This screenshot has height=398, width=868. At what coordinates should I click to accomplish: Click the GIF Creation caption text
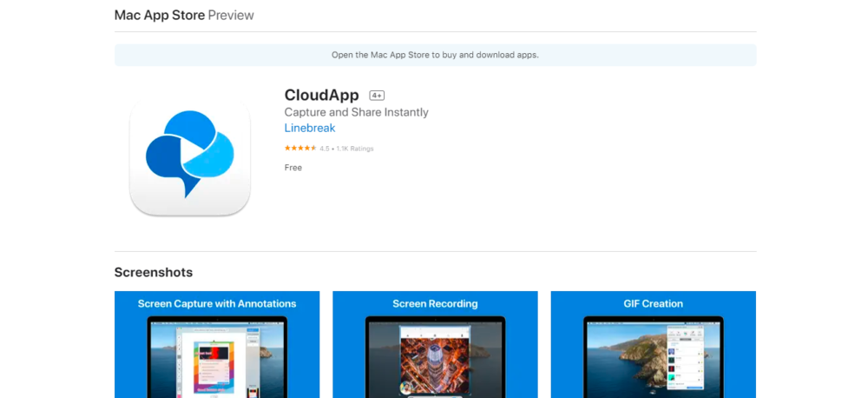pyautogui.click(x=653, y=304)
